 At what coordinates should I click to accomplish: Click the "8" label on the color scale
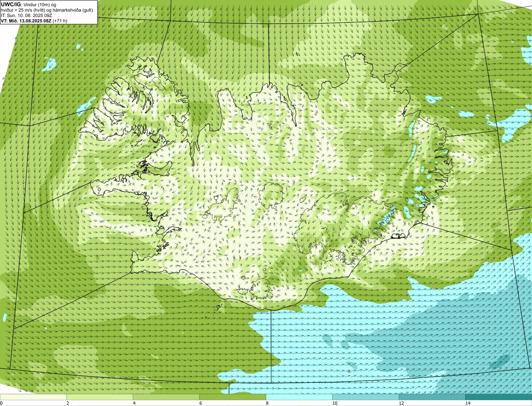click(x=267, y=403)
